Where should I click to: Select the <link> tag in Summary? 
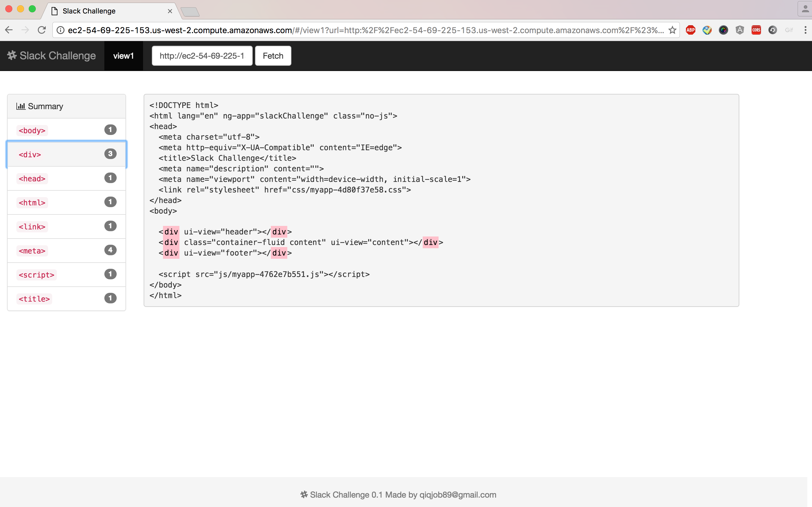67,227
